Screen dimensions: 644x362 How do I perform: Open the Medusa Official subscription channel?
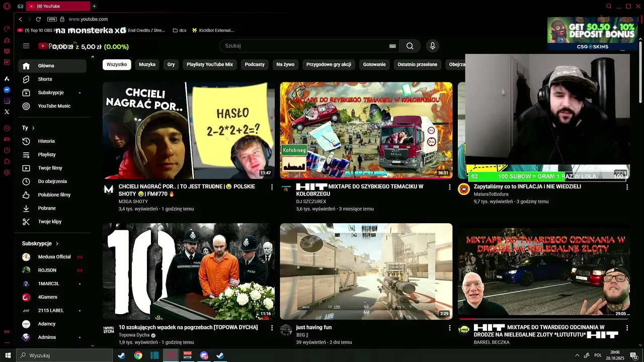tap(53, 257)
